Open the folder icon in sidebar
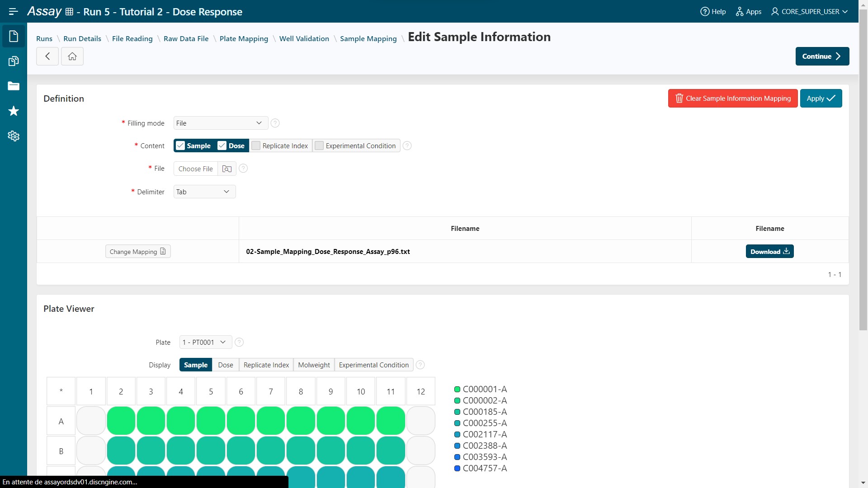Image resolution: width=868 pixels, height=488 pixels. [14, 86]
